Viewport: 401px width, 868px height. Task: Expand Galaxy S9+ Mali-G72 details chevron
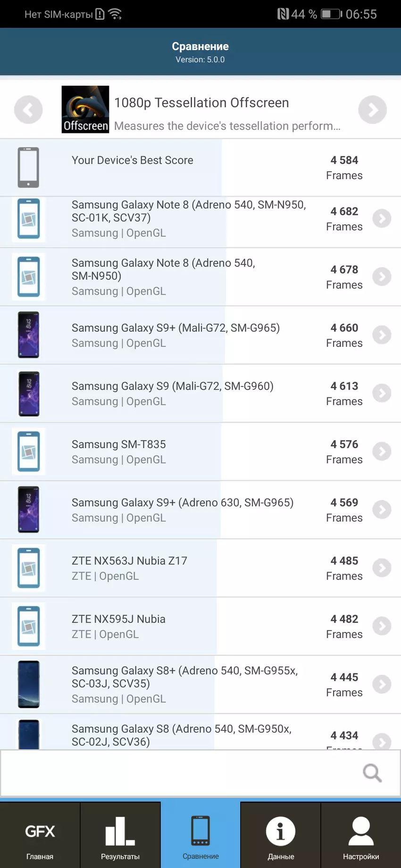point(382,335)
